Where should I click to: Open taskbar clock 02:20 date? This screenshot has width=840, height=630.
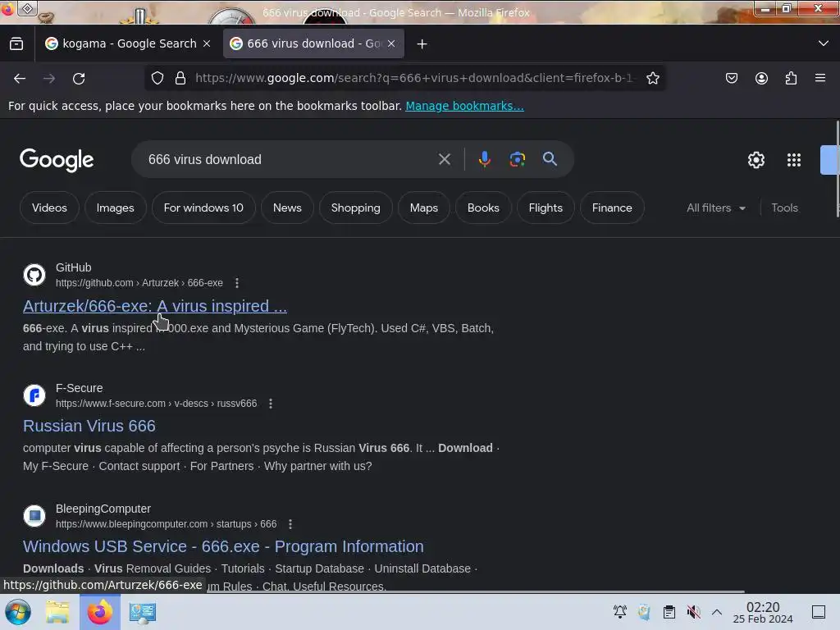[x=763, y=612]
